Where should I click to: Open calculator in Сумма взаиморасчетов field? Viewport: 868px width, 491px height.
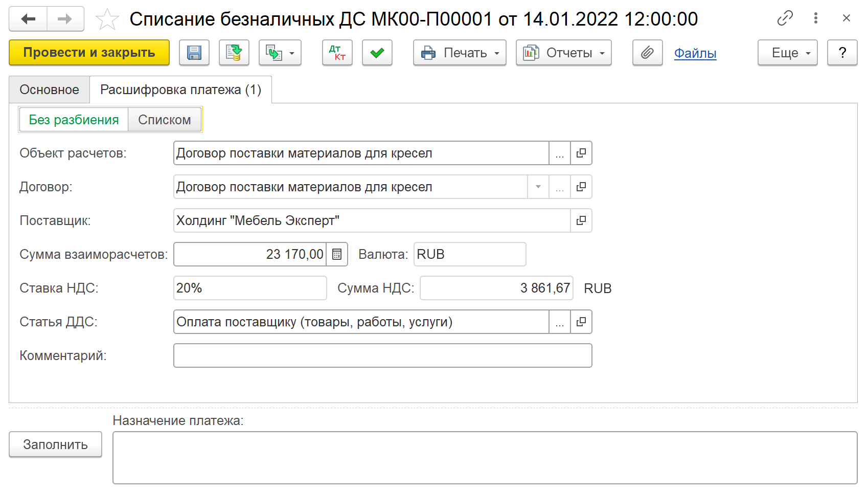coord(337,254)
